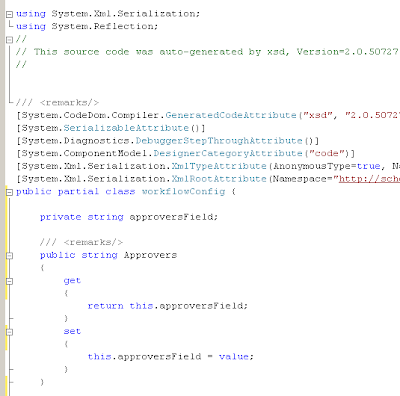Click the SerializableAttribute text
The width and height of the screenshot is (400, 396).
pyautogui.click(x=126, y=128)
